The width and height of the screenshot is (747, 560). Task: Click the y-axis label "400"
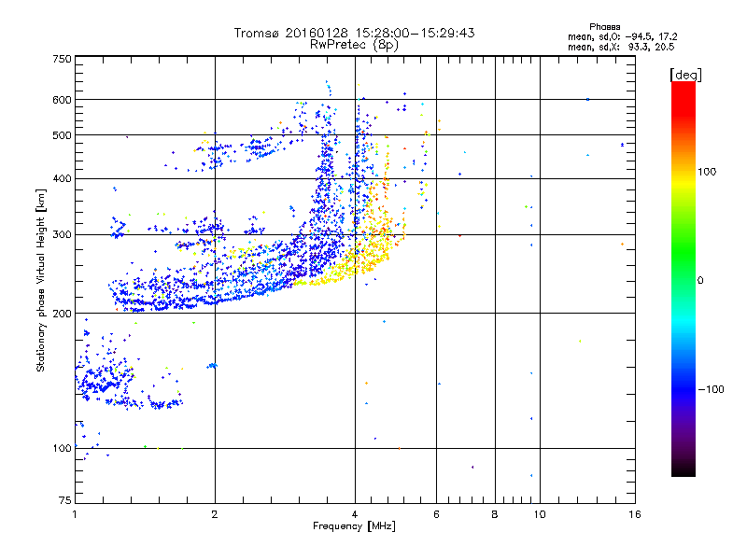(x=62, y=178)
